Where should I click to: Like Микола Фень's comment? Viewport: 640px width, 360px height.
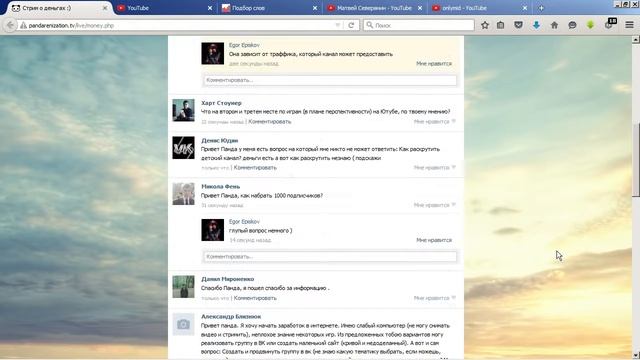pyautogui.click(x=435, y=205)
